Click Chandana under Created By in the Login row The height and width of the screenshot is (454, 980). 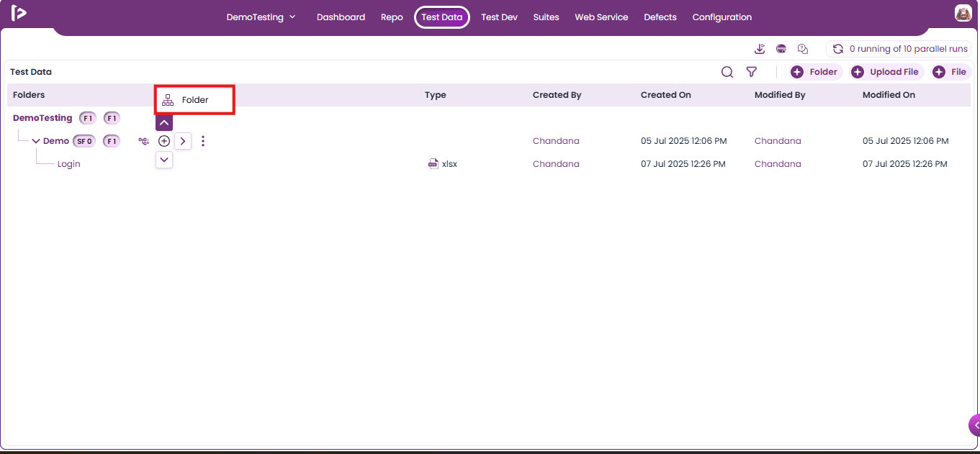tap(556, 164)
